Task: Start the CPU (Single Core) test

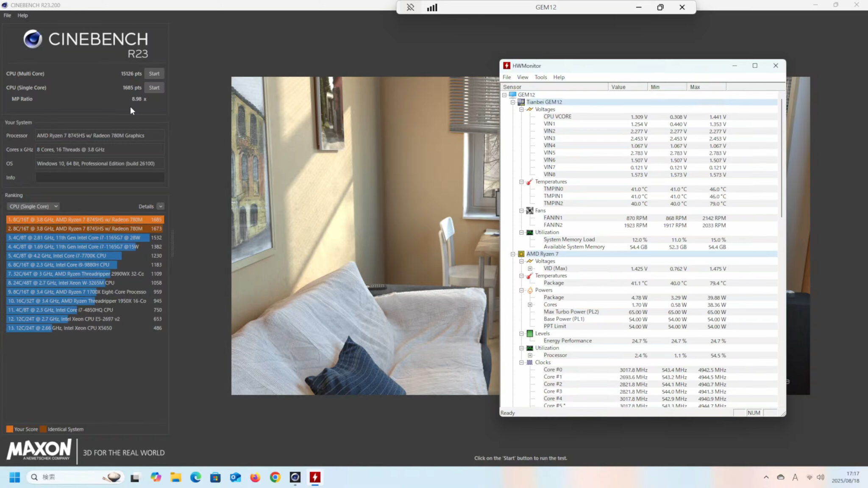Action: click(154, 88)
